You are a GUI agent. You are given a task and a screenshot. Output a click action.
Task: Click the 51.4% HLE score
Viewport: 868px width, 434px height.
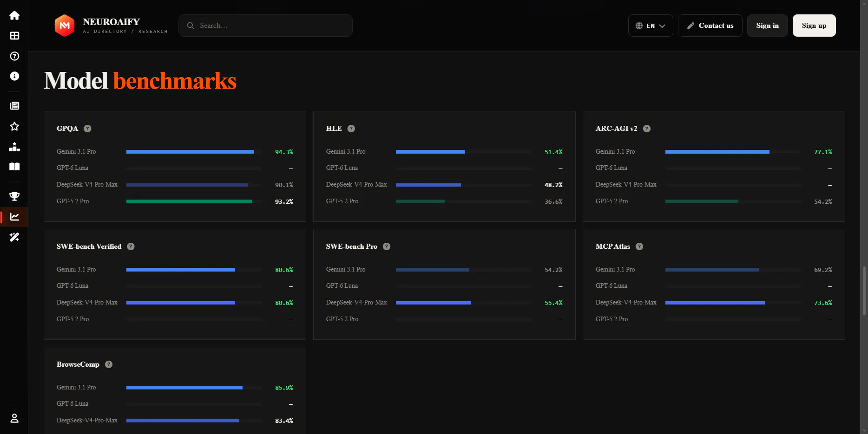pos(553,152)
